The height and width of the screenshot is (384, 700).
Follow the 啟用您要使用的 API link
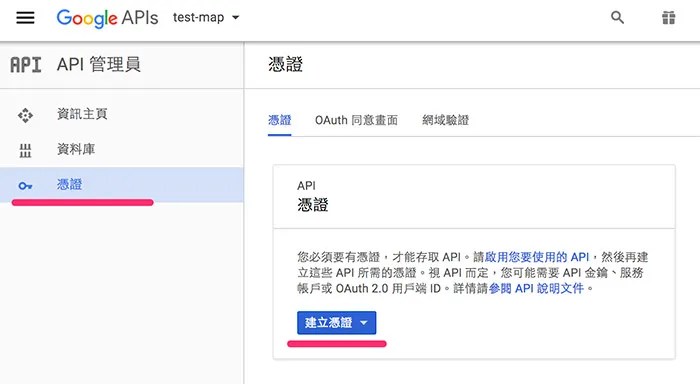coord(537,257)
